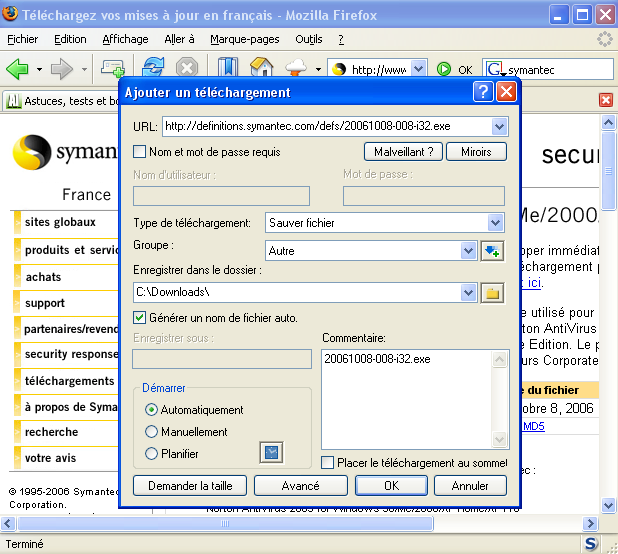Click the S icon in the status bar
This screenshot has height=554, width=618.
tap(590, 544)
